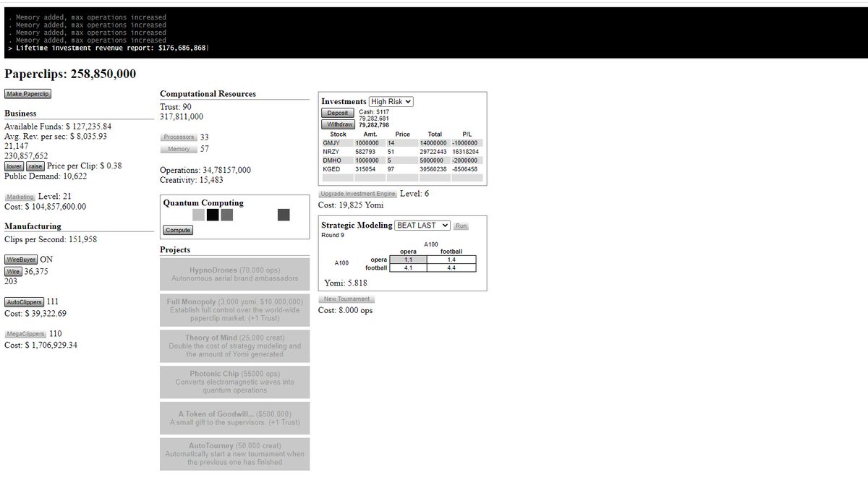Screen dimensions: 868x488
Task: Lower the price per clip
Action: click(14, 166)
